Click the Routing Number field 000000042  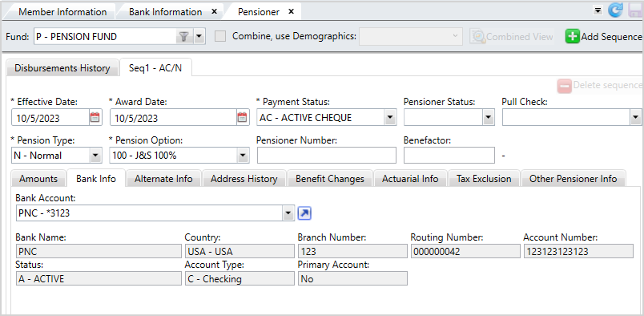tap(465, 251)
